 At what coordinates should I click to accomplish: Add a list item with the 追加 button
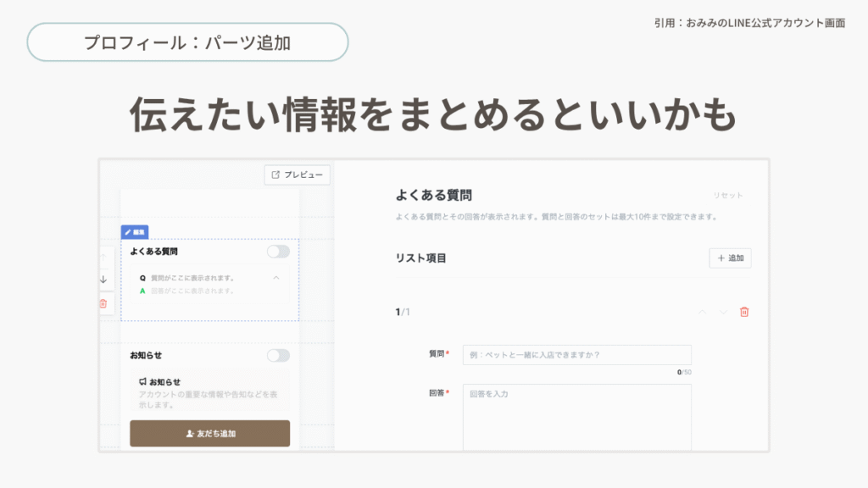pyautogui.click(x=730, y=258)
